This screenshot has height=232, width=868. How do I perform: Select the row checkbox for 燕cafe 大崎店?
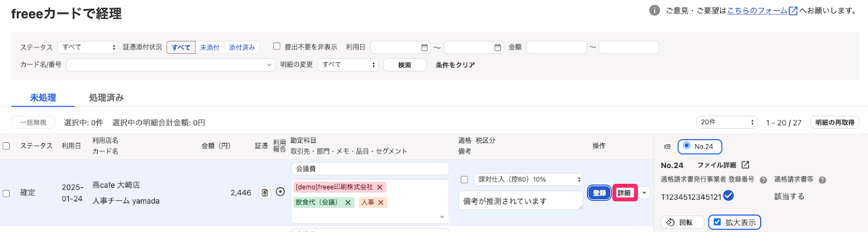coord(6,193)
